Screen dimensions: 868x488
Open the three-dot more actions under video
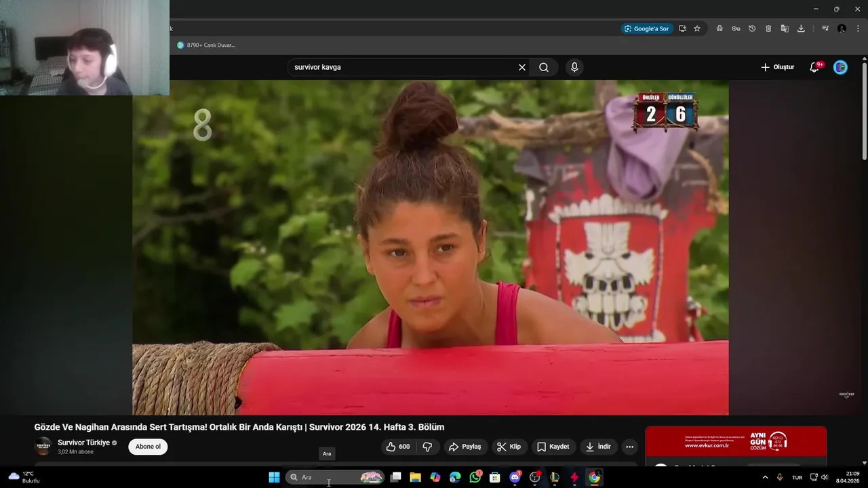click(x=629, y=447)
